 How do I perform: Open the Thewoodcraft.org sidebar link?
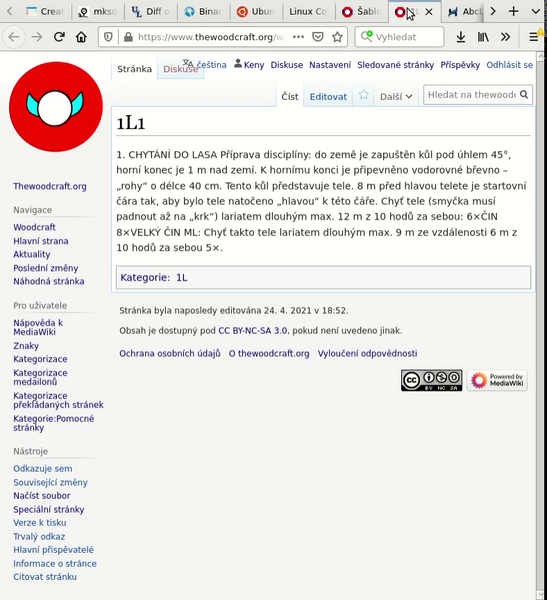point(50,186)
